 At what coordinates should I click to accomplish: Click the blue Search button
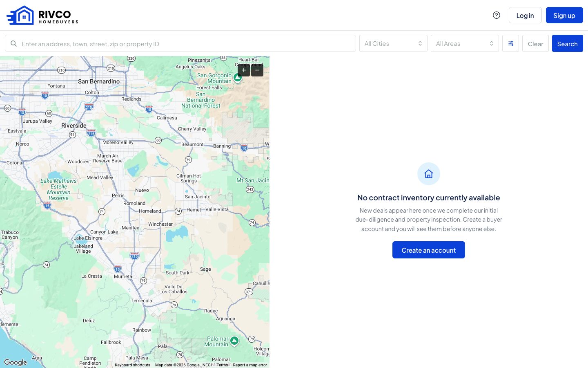point(568,43)
